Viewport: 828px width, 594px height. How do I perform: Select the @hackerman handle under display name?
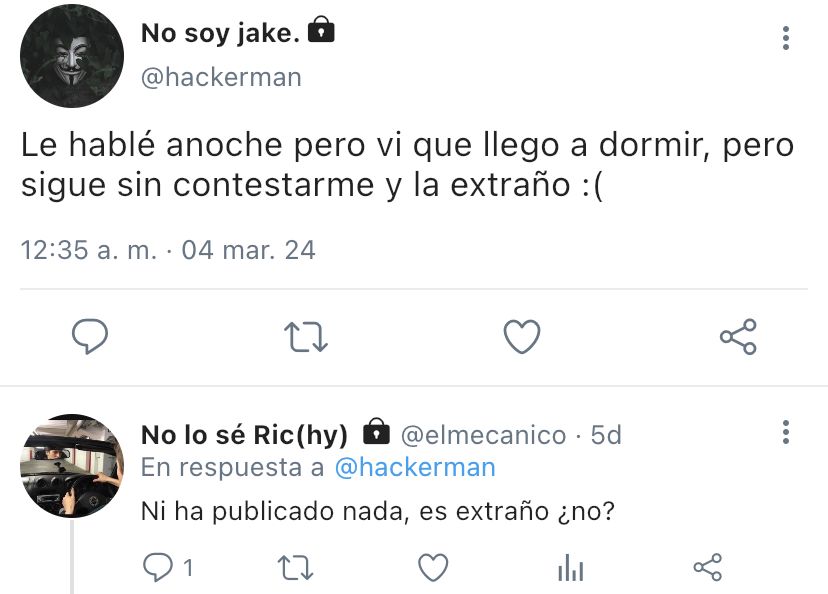pos(221,78)
